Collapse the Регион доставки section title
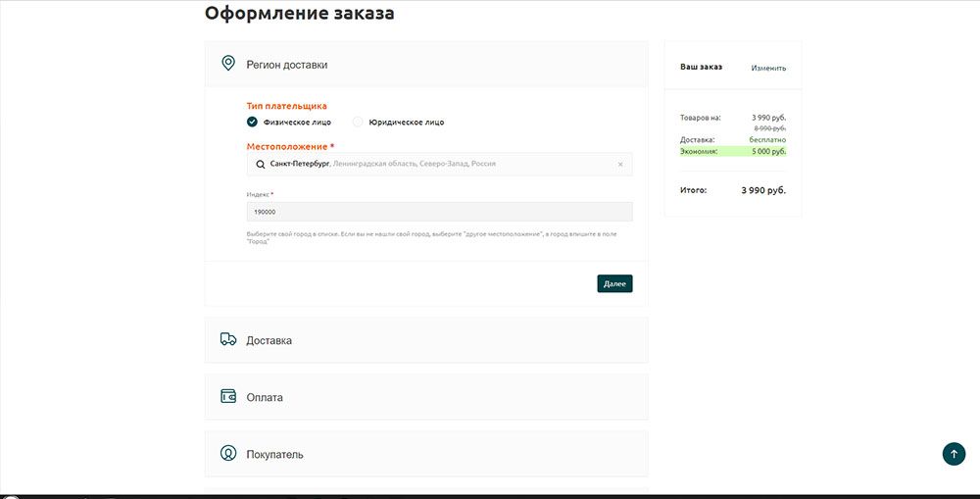Image resolution: width=980 pixels, height=499 pixels. coord(286,65)
